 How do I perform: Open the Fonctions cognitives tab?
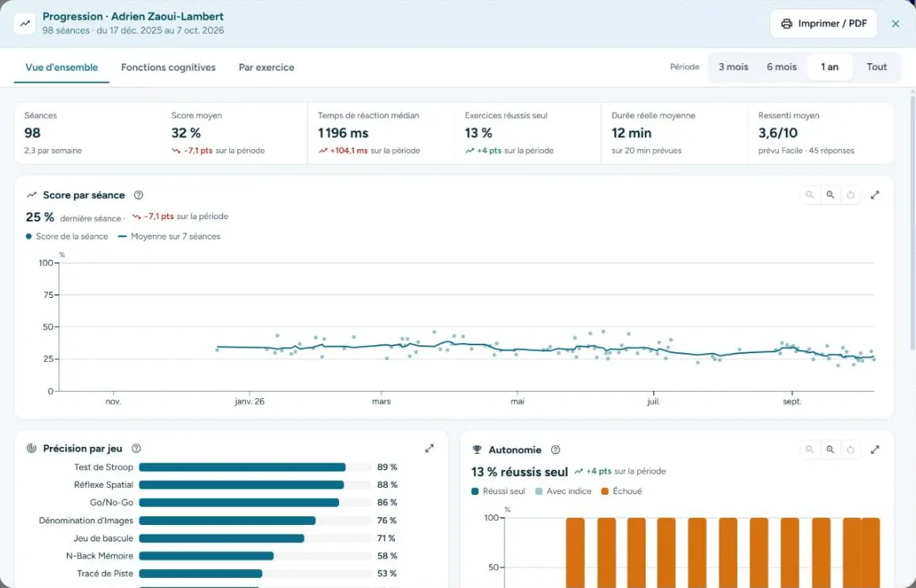click(x=168, y=68)
